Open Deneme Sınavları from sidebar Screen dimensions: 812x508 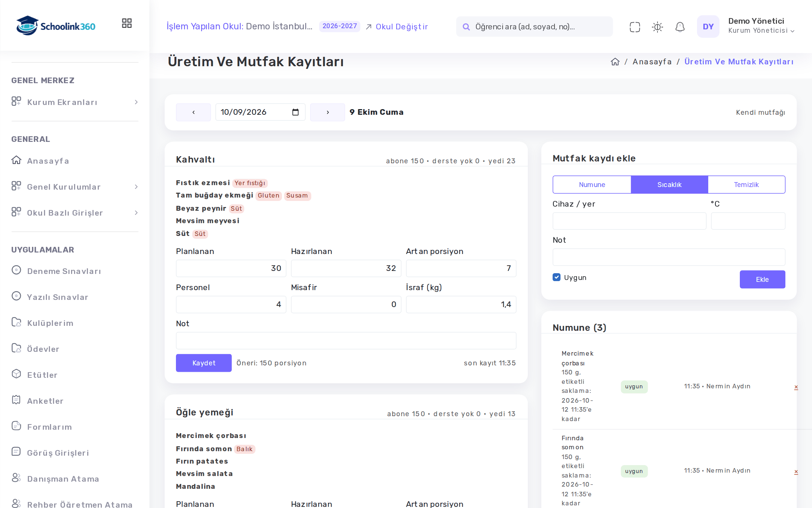(64, 271)
